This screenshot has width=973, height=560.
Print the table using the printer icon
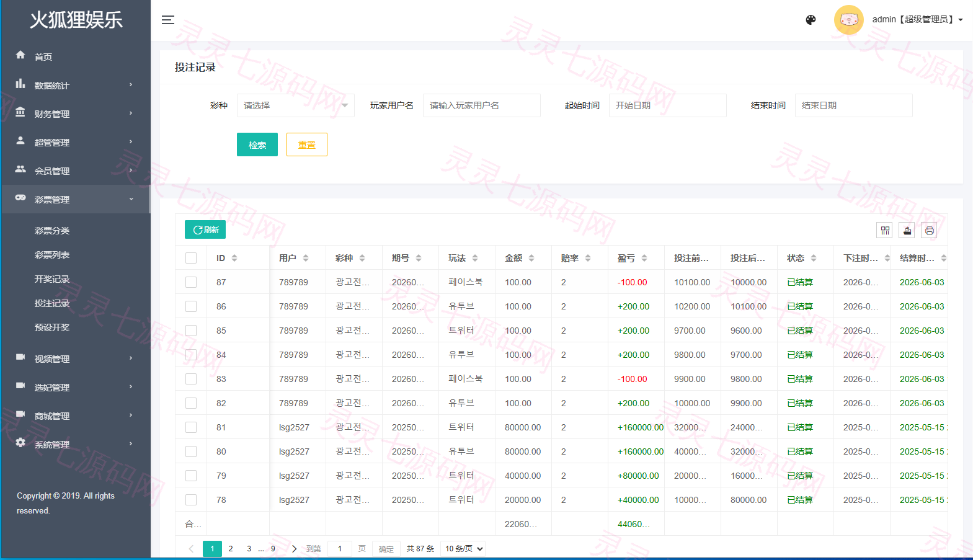(929, 231)
